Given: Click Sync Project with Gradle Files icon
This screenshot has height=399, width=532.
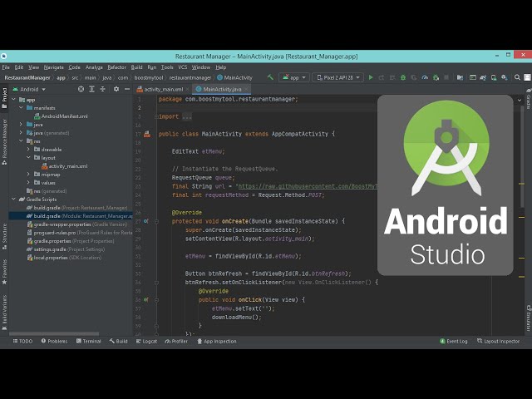Looking at the screenshot, I should [x=483, y=77].
